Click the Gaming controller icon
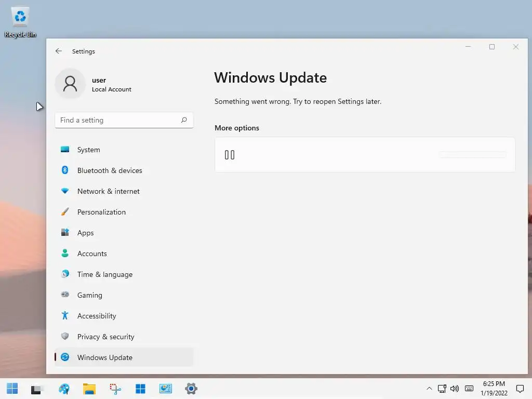Image resolution: width=532 pixels, height=399 pixels. click(x=65, y=295)
